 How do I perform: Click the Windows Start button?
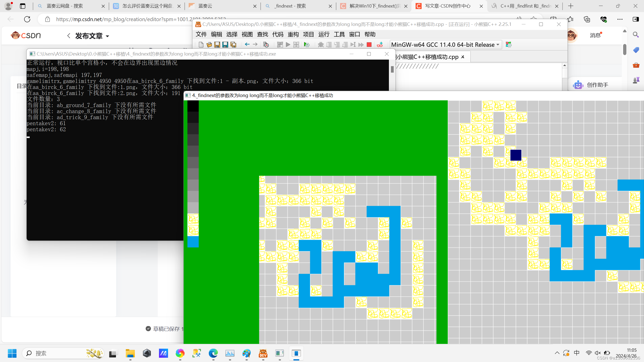(12, 353)
